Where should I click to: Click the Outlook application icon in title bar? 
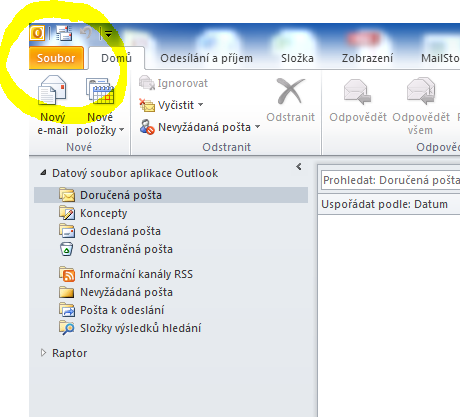37,33
